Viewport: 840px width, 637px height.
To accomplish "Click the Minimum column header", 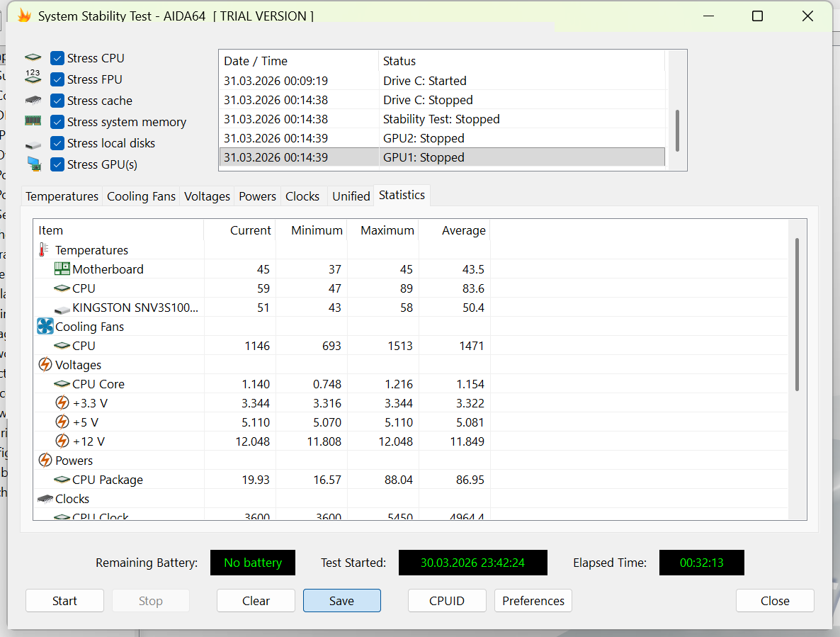I will click(x=311, y=230).
